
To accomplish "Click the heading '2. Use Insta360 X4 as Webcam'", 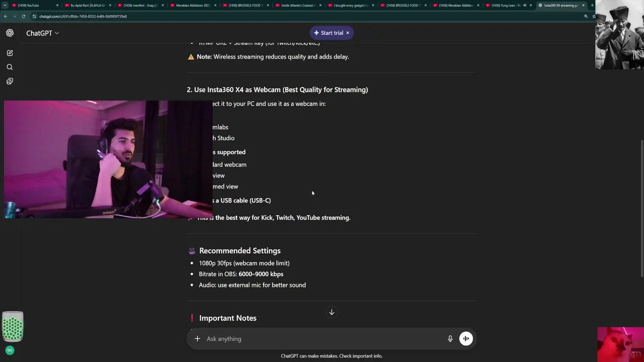I will pos(277,89).
